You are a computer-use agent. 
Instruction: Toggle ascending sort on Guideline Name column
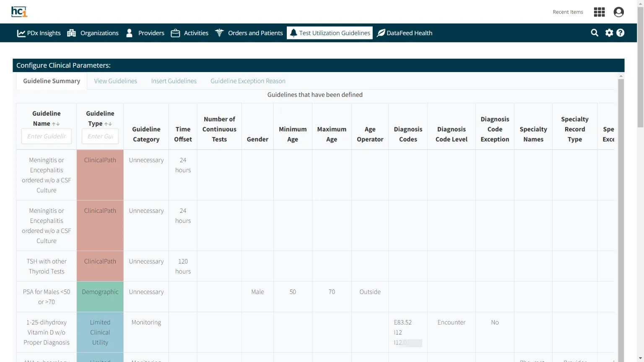pos(54,124)
